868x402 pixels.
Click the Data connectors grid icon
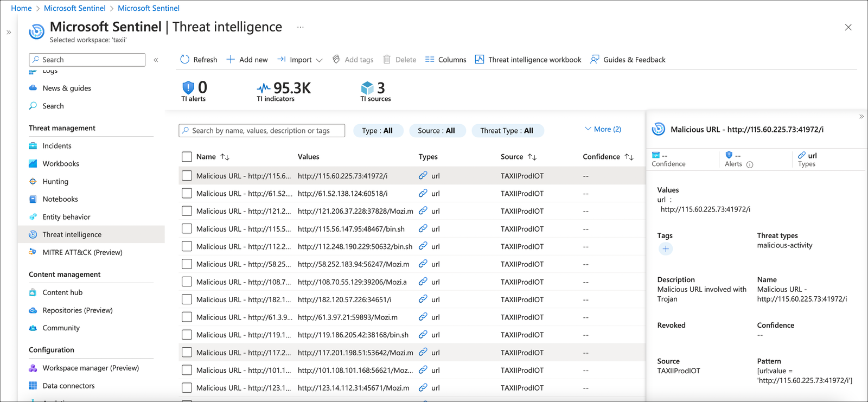click(x=33, y=386)
